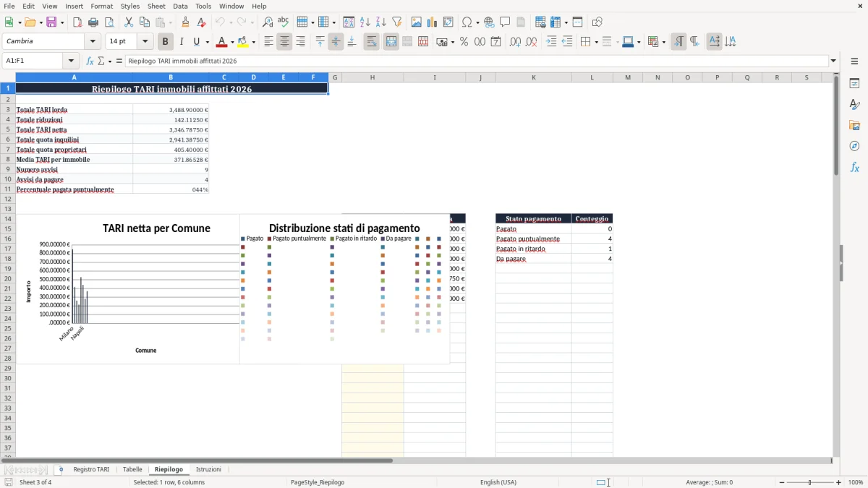Click the Clone Formatting paintbrush icon
The height and width of the screenshot is (488, 868).
[x=186, y=22]
